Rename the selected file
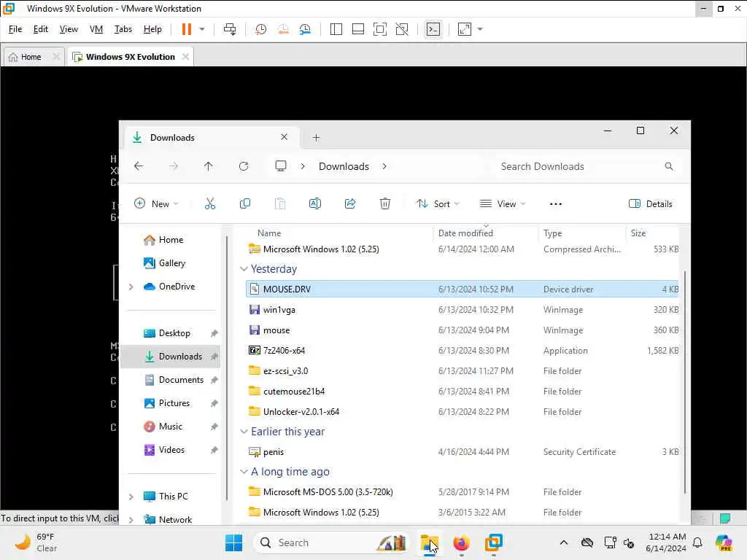Viewport: 747px width, 560px height. tap(315, 204)
